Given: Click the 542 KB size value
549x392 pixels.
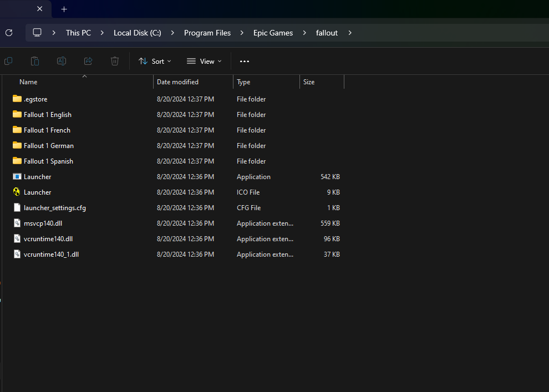Looking at the screenshot, I should click(330, 177).
